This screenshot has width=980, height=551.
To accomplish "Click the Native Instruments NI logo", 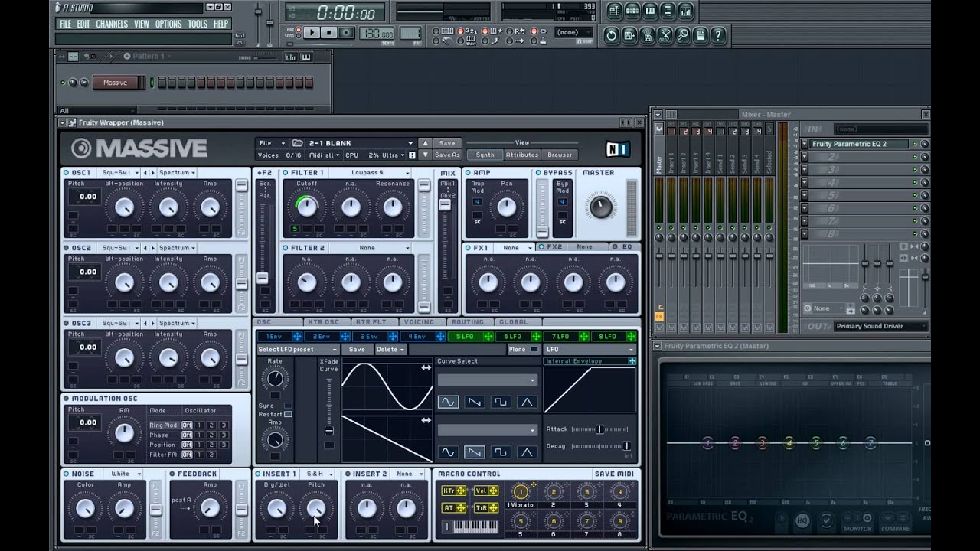I will (x=617, y=148).
